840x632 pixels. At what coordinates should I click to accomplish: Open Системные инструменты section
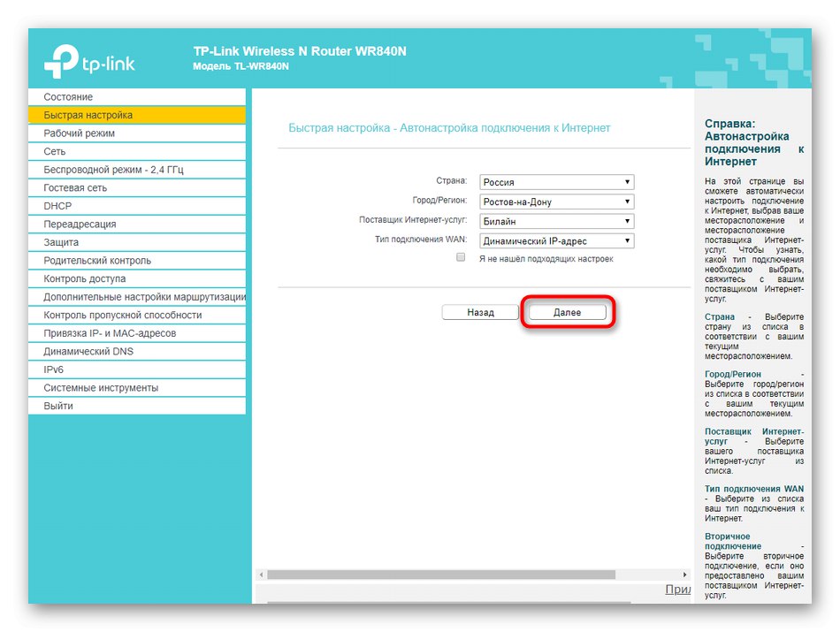[137, 388]
